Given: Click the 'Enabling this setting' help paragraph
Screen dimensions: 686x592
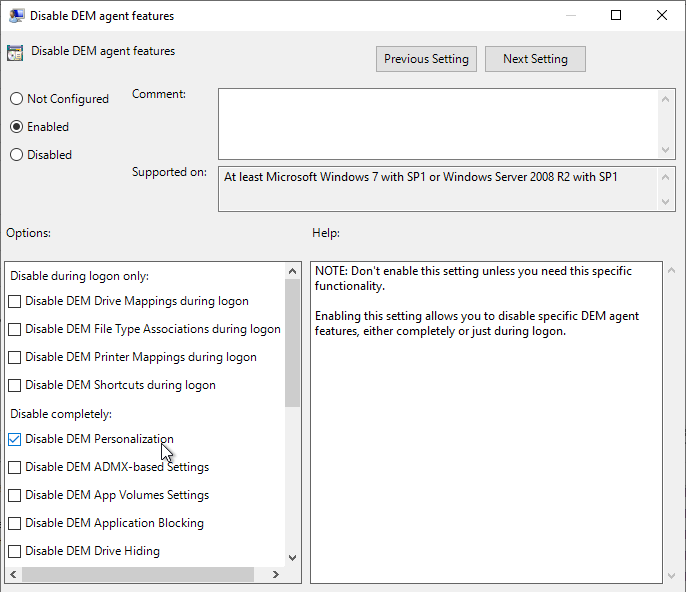Looking at the screenshot, I should click(x=477, y=323).
